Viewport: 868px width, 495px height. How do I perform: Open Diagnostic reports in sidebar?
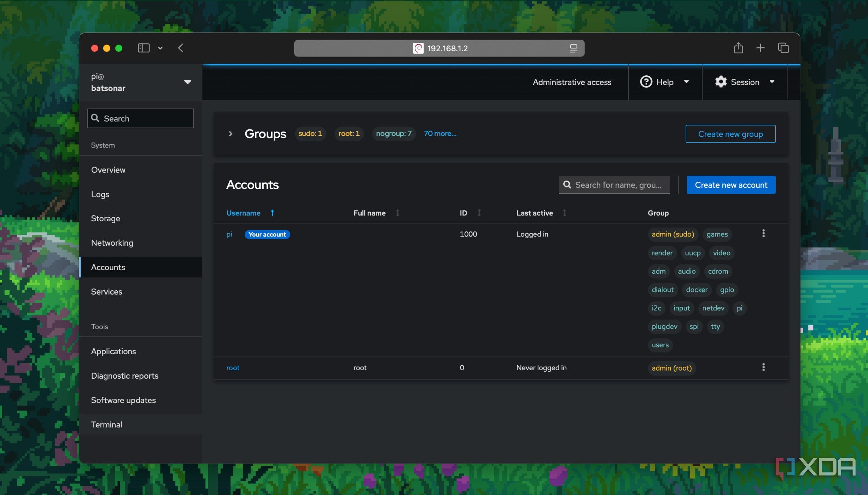[141, 376]
